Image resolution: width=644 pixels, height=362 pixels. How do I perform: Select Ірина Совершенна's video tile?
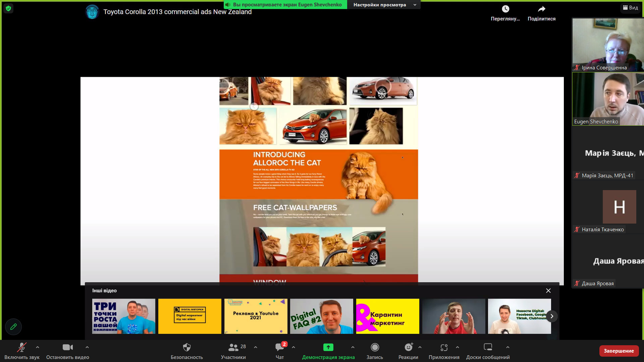[x=608, y=45]
